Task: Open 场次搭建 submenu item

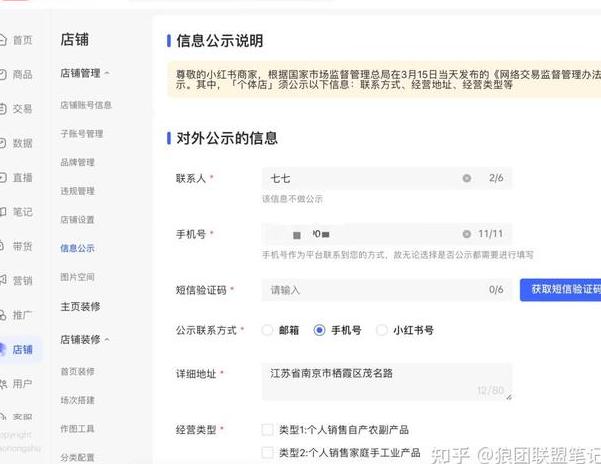Action: point(77,400)
